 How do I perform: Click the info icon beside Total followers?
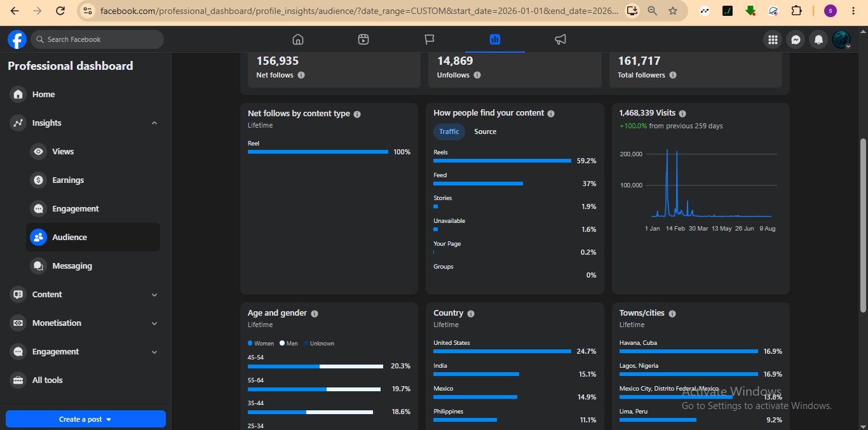click(673, 75)
